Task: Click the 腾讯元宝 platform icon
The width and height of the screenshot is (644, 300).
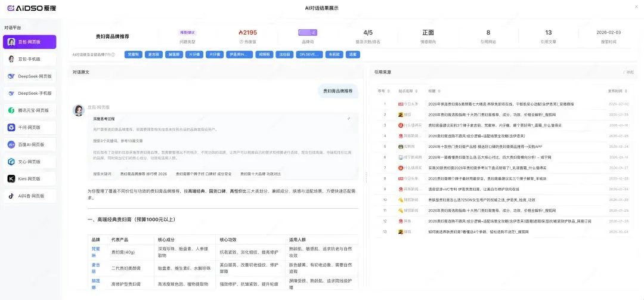Action: click(11, 110)
